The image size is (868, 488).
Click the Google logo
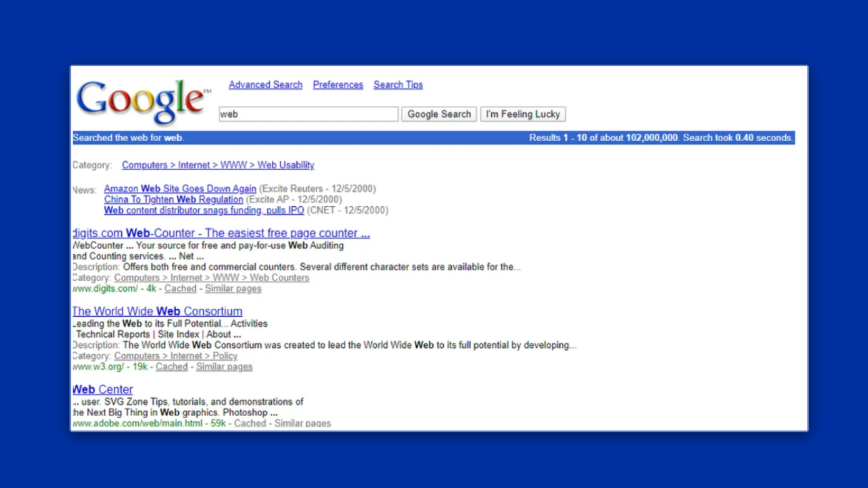pos(143,102)
